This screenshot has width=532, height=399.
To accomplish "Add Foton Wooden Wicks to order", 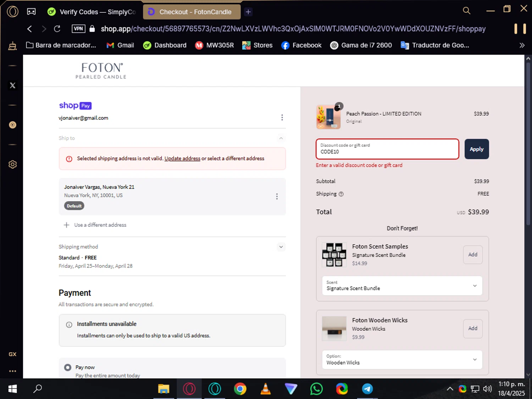I will (x=473, y=328).
